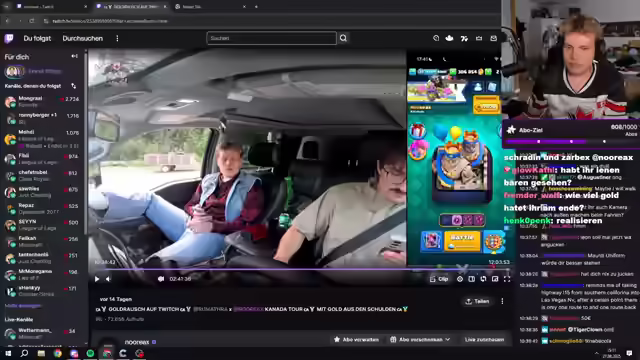Toggle picture-in-picture mini player icon

(495, 279)
